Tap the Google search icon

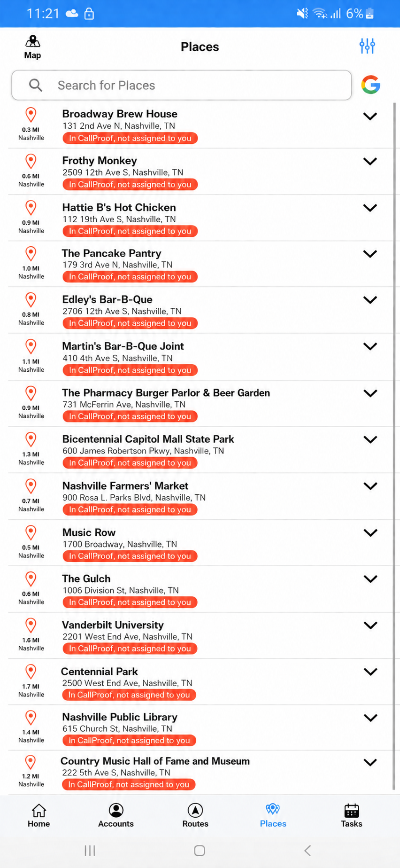pos(370,85)
